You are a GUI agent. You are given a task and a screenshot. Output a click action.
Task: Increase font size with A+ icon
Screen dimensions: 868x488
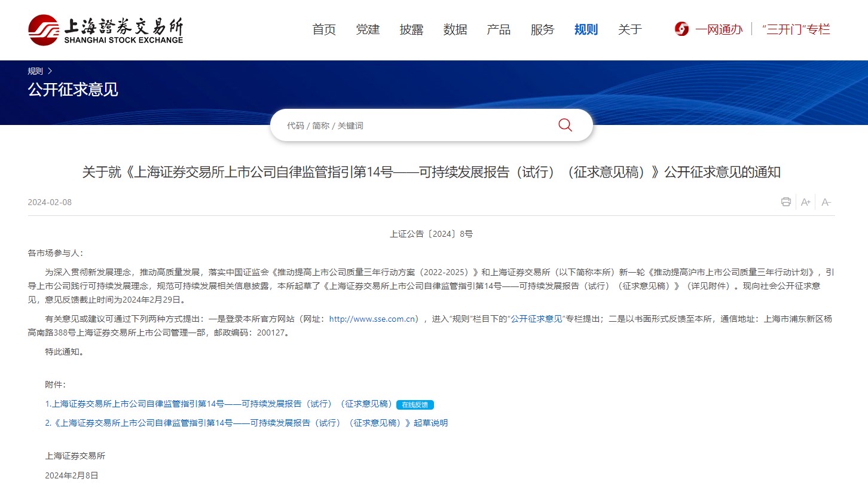806,202
